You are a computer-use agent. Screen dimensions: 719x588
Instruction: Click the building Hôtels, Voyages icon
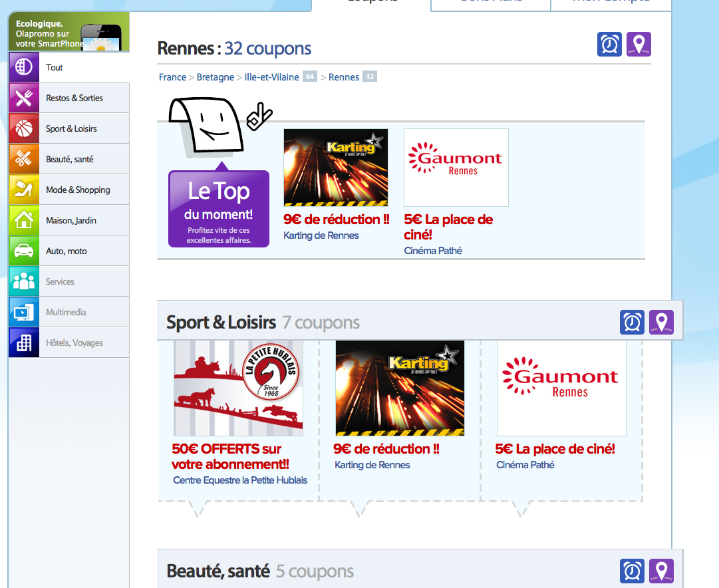tap(24, 343)
